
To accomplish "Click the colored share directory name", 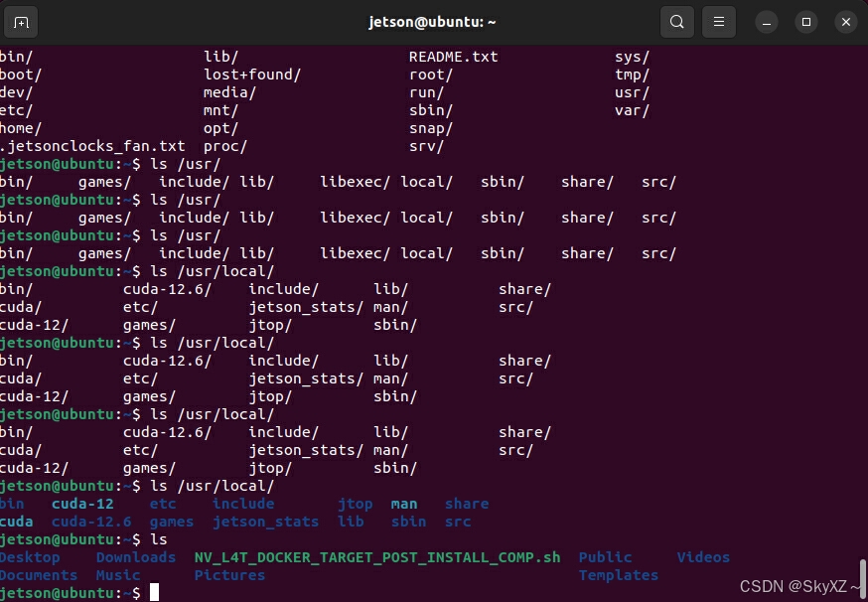I will coord(467,504).
